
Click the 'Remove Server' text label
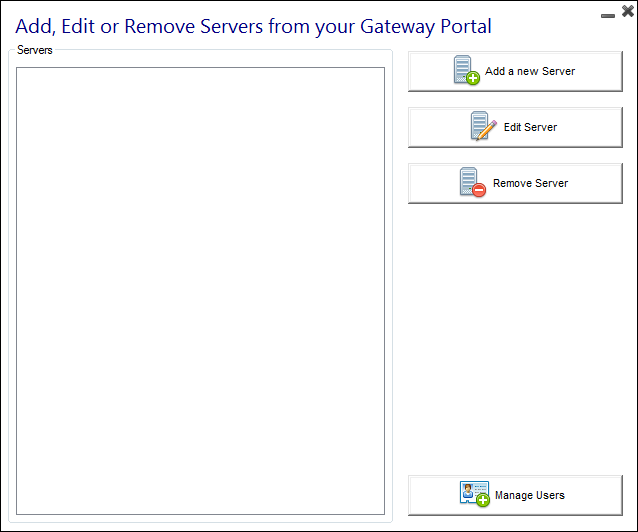coord(530,184)
